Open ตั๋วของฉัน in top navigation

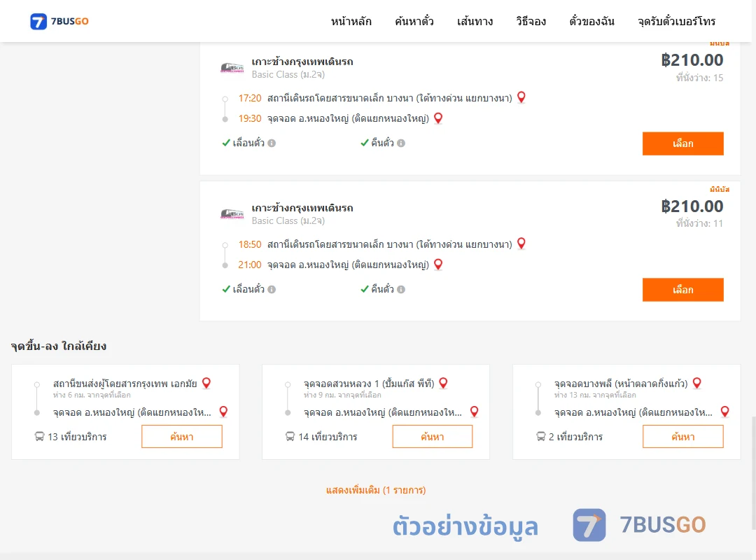click(x=591, y=21)
